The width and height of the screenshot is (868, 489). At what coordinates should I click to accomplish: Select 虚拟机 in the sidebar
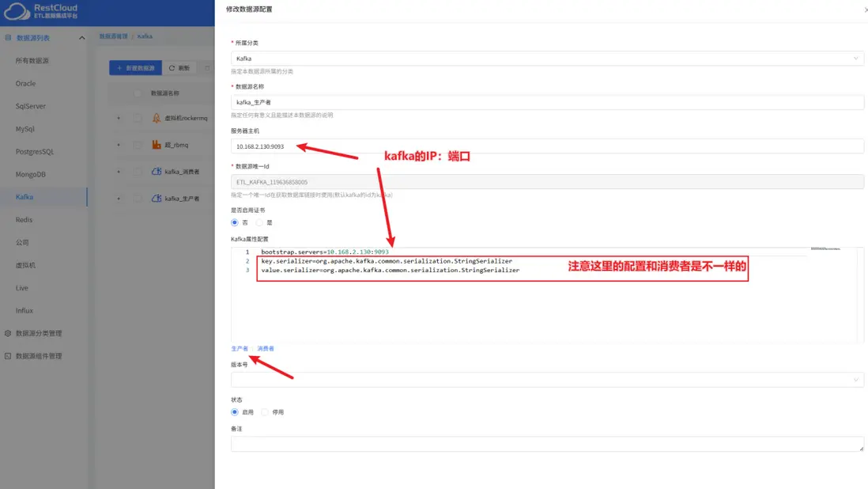pos(25,265)
